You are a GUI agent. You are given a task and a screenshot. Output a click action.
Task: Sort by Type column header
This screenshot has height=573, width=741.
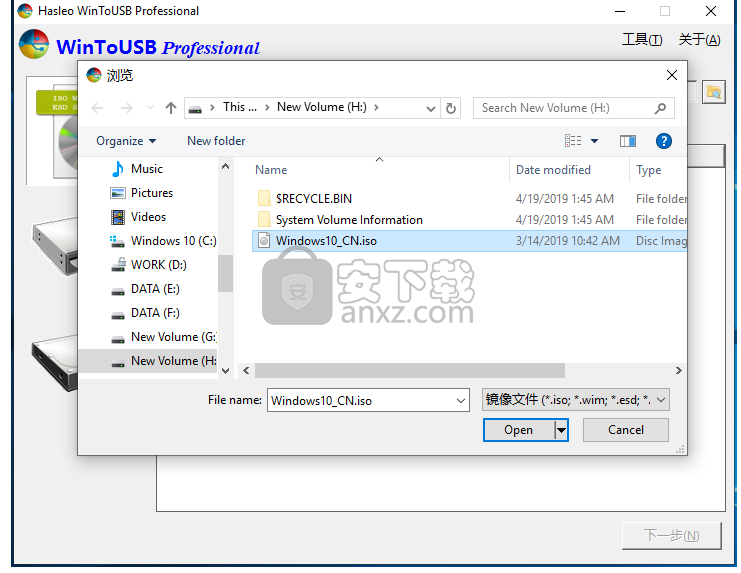click(648, 170)
